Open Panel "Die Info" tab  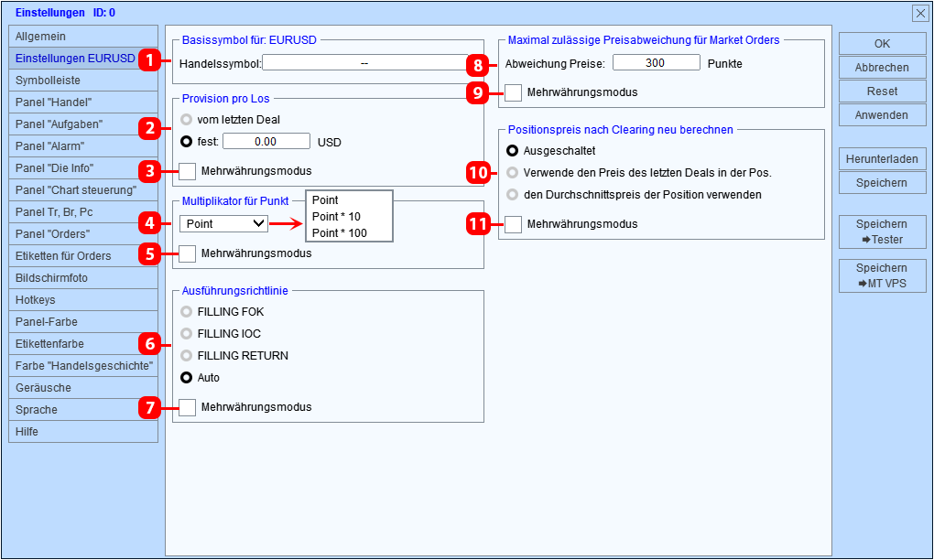pyautogui.click(x=83, y=168)
